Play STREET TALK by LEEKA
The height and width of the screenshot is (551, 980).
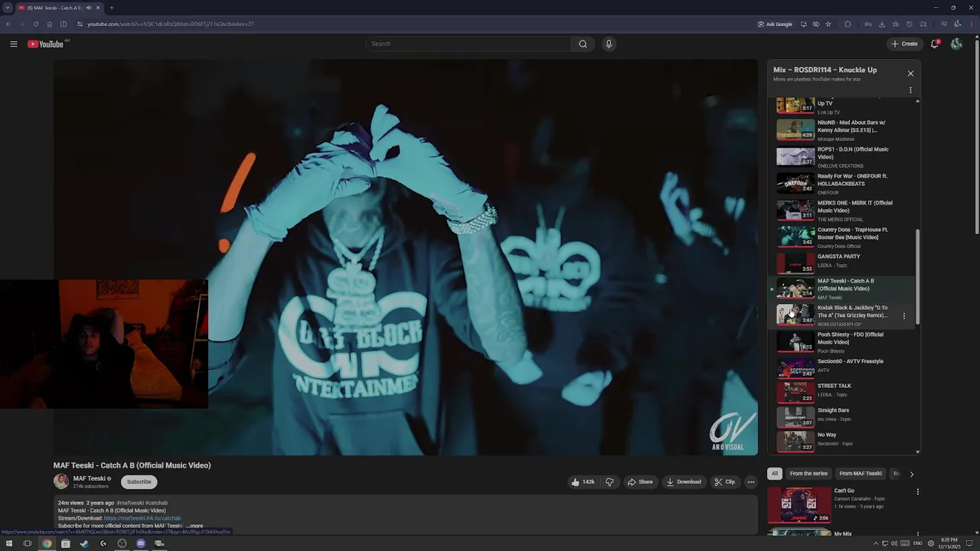[x=841, y=392]
